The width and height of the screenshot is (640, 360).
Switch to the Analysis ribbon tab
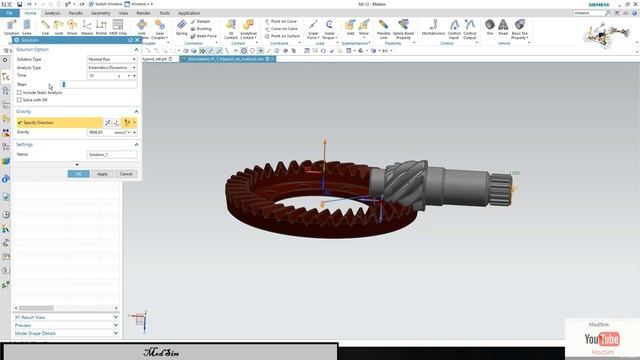coord(52,13)
